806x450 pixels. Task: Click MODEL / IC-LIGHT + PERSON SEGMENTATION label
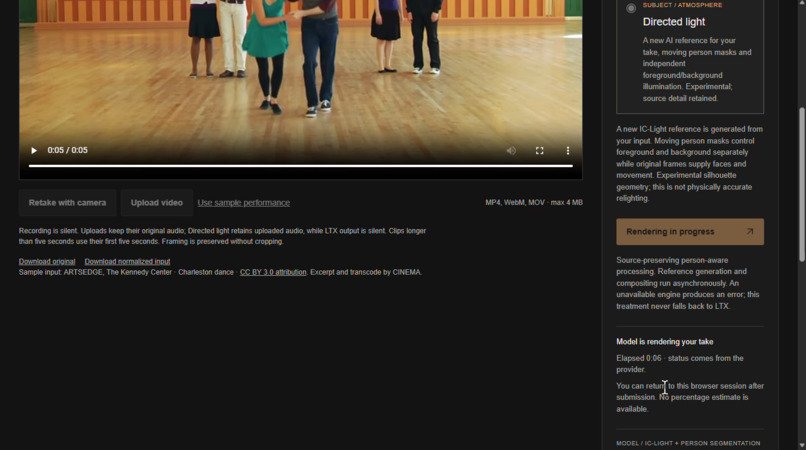[688, 443]
